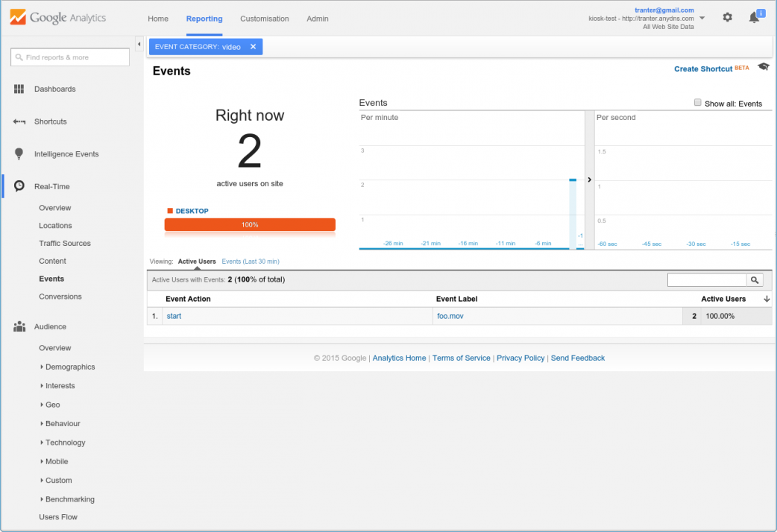Open the notifications bell icon
The image size is (777, 532).
(x=754, y=18)
